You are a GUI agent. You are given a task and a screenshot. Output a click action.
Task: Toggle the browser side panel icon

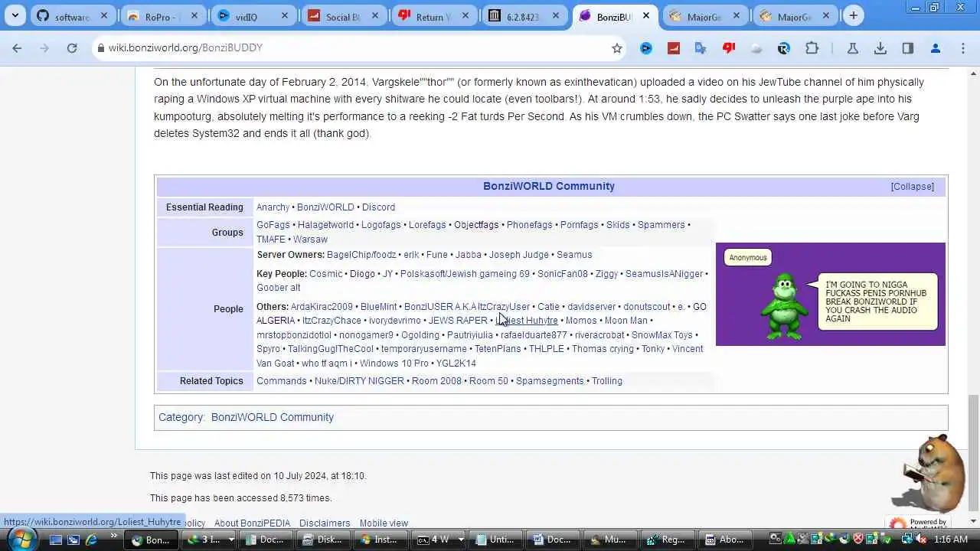[908, 48]
